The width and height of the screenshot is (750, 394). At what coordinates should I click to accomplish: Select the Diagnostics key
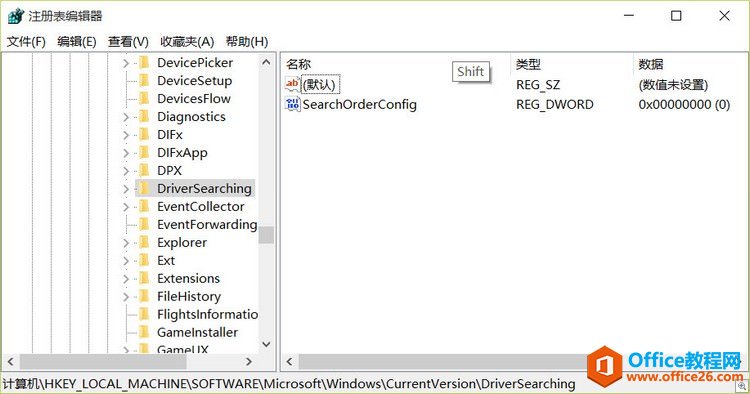point(191,117)
